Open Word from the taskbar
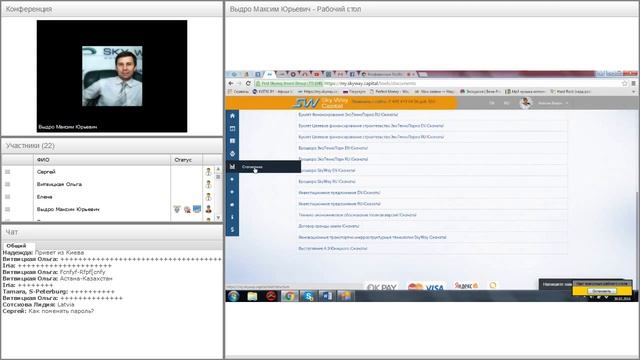The width and height of the screenshot is (640, 360). tap(327, 296)
